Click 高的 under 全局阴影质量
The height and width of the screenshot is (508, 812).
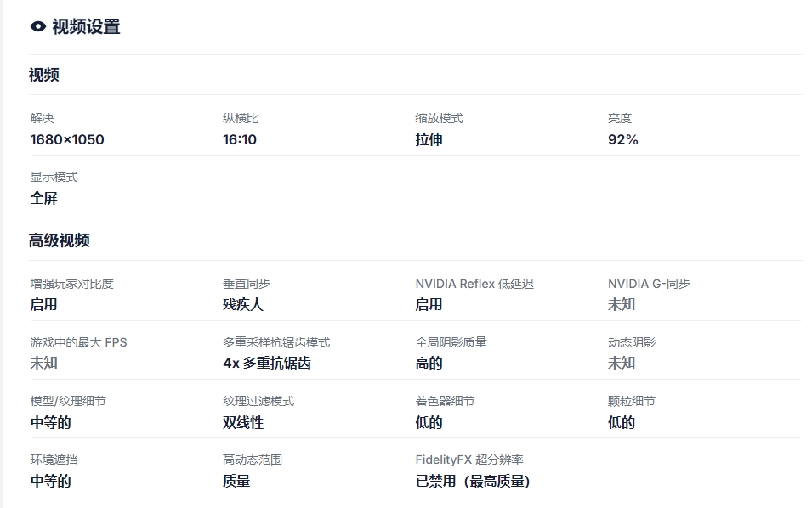(429, 363)
